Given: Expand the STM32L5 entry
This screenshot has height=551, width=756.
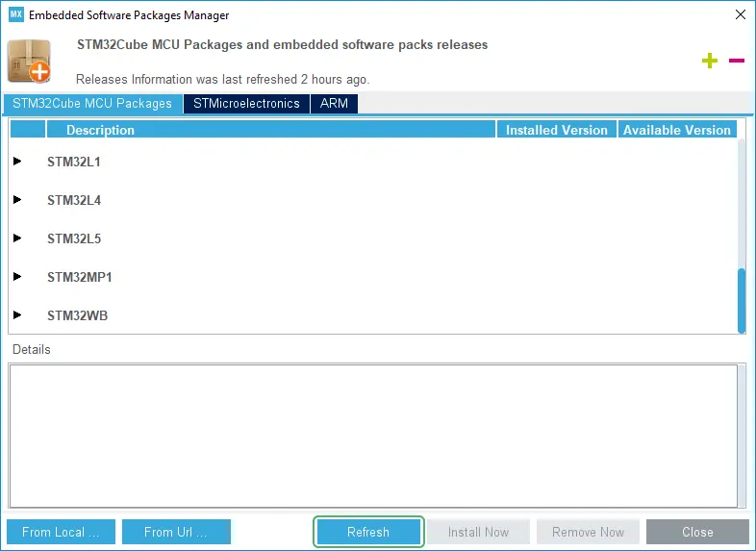Looking at the screenshot, I should pyautogui.click(x=17, y=238).
